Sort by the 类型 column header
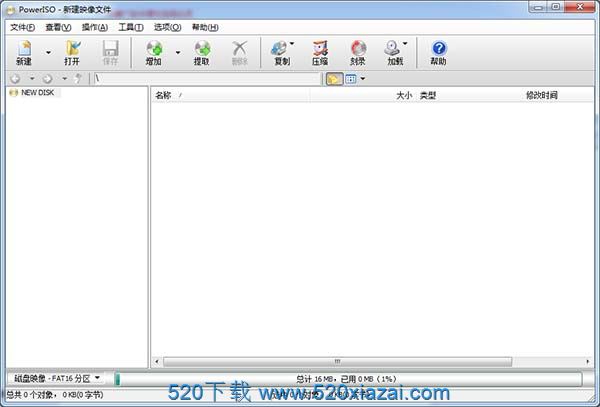The width and height of the screenshot is (600, 407). (x=428, y=95)
